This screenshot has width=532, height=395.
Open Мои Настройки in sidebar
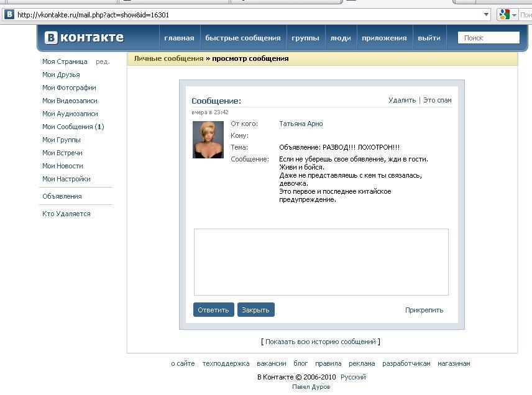(66, 179)
